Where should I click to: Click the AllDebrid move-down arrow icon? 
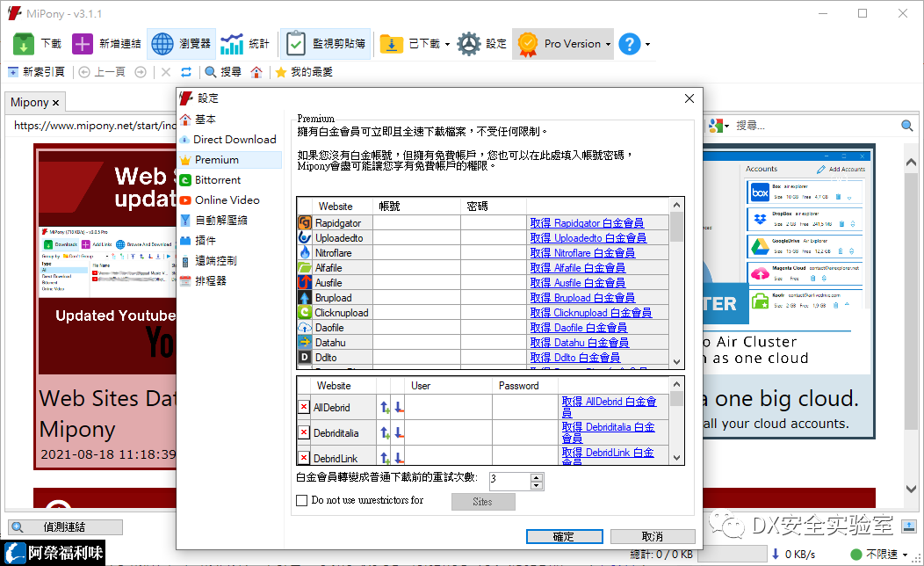click(x=399, y=407)
